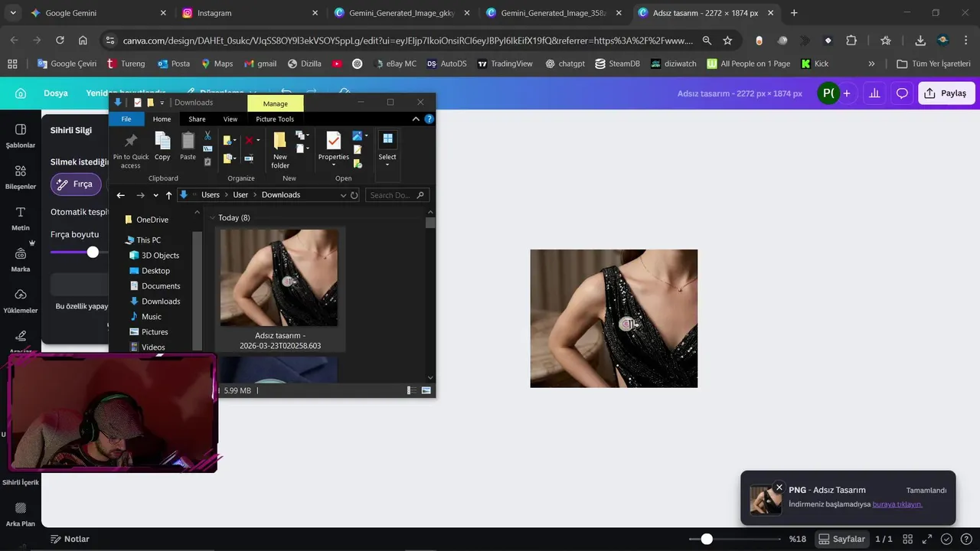Viewport: 980px width, 551px height.
Task: Create a New folder in Explorer
Action: pos(280,150)
